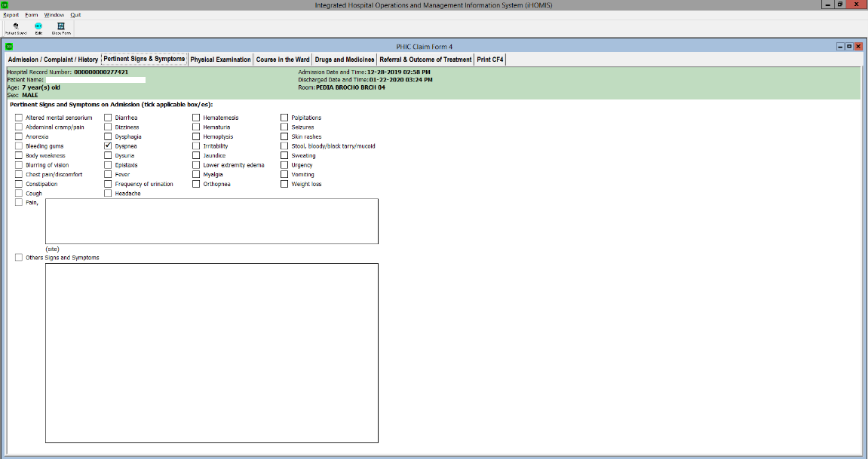
Task: Click the Close Form toolbar icon
Action: [x=61, y=28]
